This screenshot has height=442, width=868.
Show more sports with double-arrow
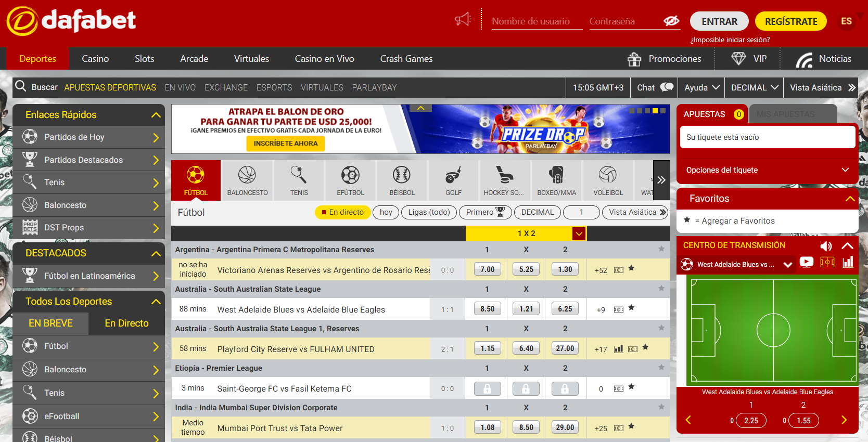[x=661, y=180]
